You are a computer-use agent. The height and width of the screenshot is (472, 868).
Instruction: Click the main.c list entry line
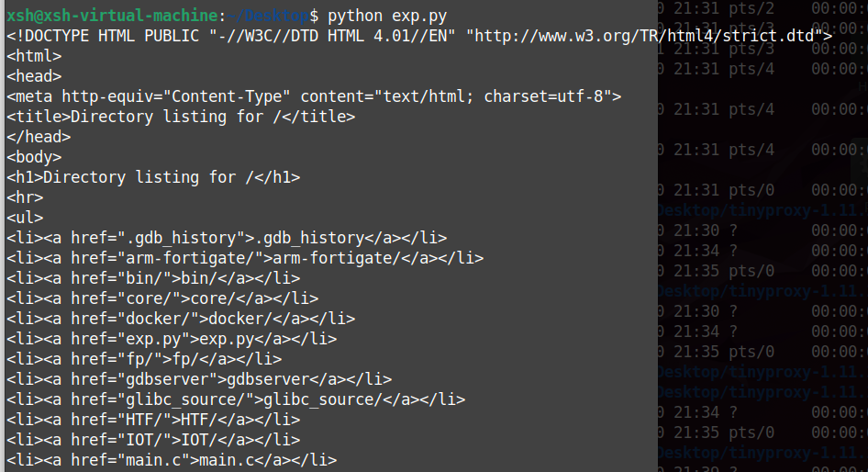[172, 460]
